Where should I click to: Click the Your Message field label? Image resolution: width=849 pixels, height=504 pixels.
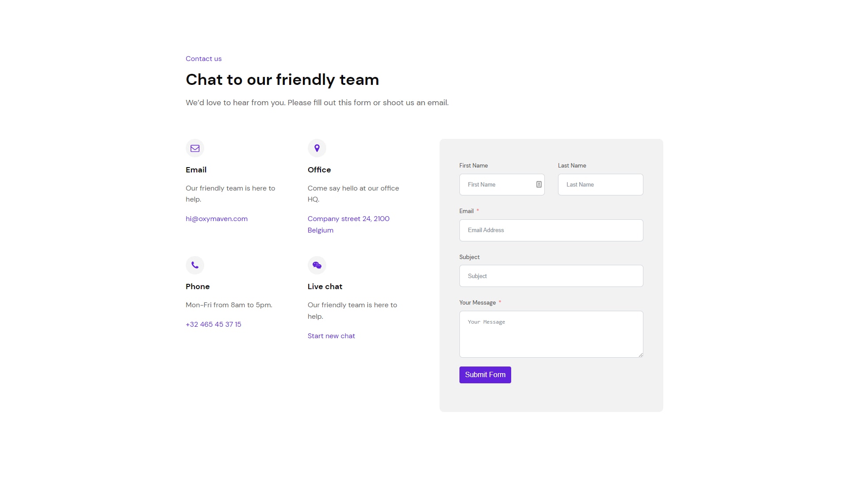point(478,303)
